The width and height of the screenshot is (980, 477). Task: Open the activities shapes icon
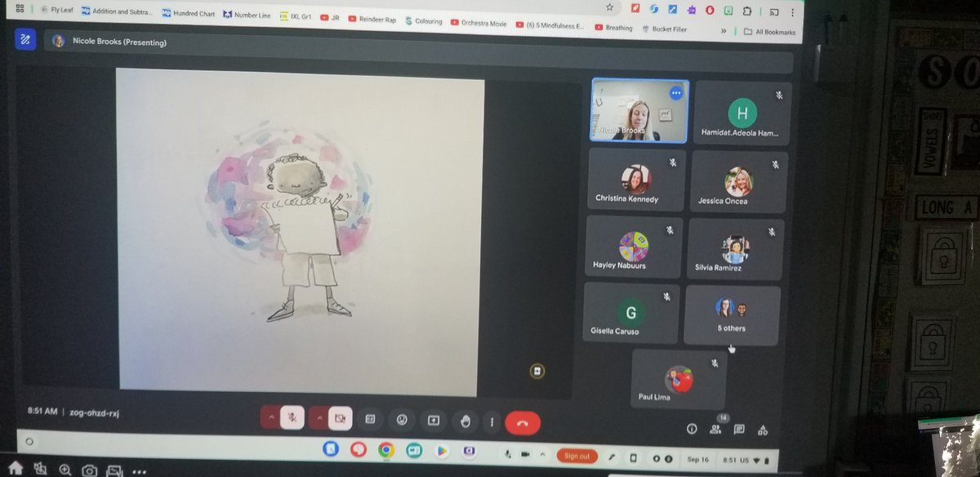[764, 430]
